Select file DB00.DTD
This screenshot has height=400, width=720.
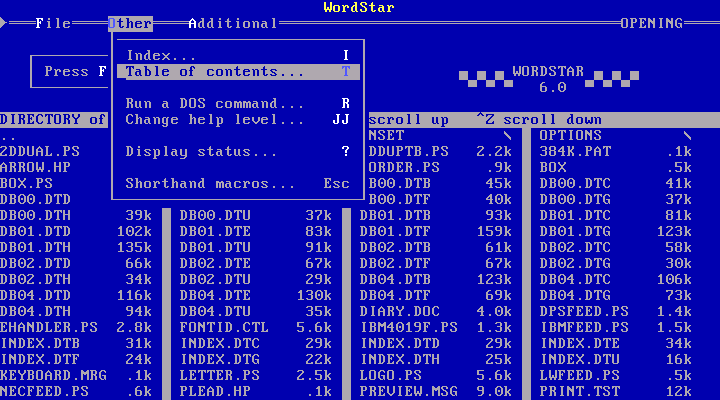pyautogui.click(x=35, y=199)
